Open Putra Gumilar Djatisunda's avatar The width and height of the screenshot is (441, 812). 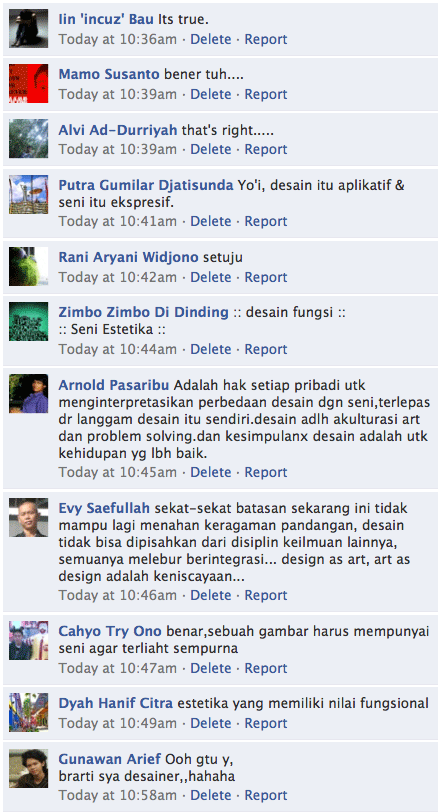tap(28, 194)
